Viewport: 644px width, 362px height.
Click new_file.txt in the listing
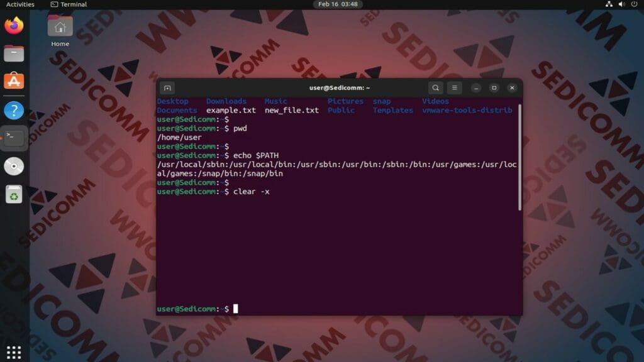[x=292, y=111]
